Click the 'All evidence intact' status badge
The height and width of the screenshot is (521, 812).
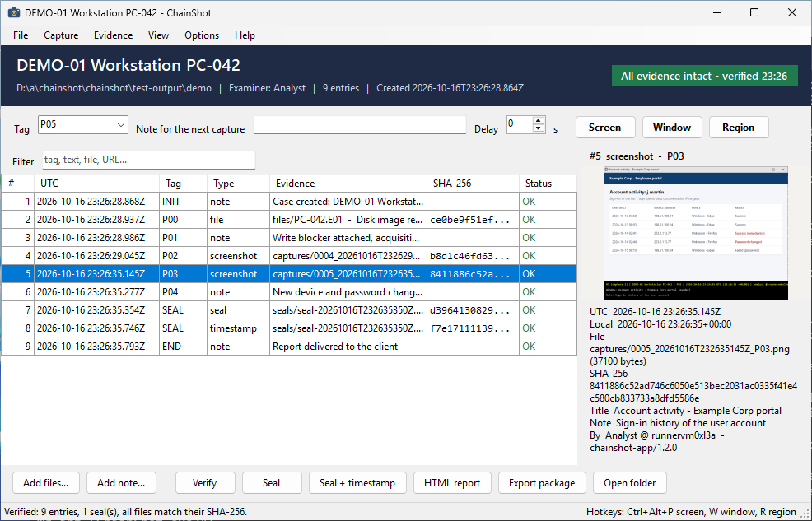[704, 76]
